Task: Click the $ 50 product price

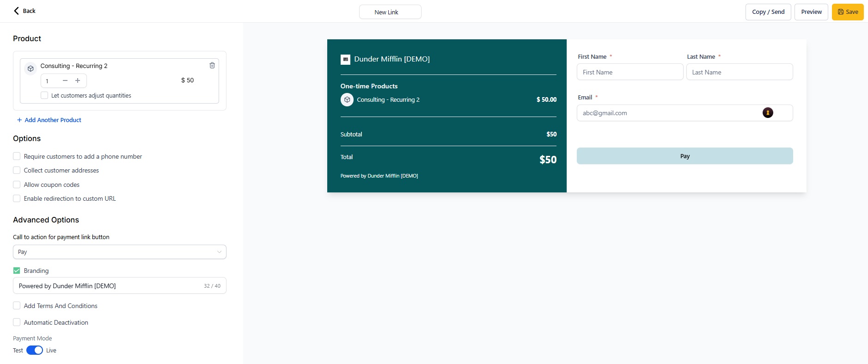Action: click(x=187, y=80)
